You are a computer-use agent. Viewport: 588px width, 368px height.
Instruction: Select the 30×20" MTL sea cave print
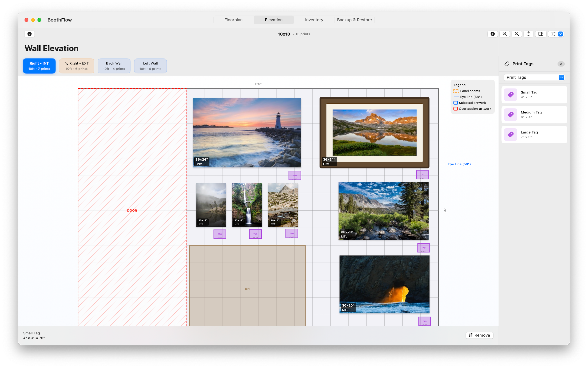[x=384, y=284]
